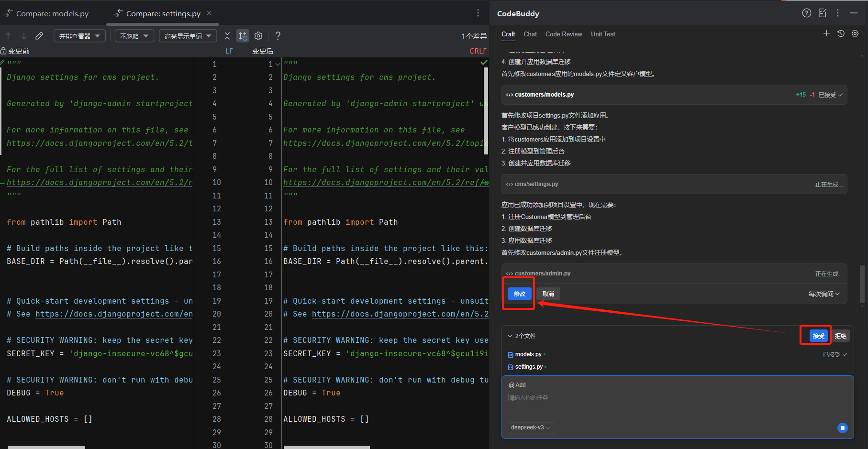Toggle synchronize scrolling in diff toolbar
The image size is (868, 449).
point(243,36)
